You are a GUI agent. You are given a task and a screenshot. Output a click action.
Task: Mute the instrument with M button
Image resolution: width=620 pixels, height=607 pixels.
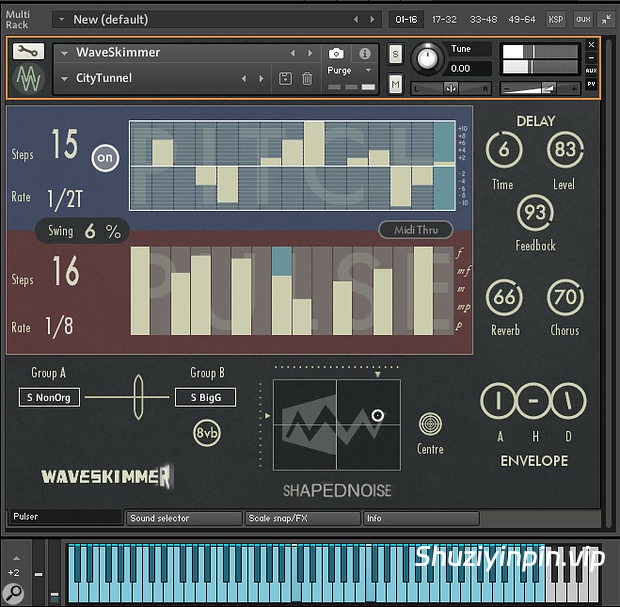pos(395,84)
